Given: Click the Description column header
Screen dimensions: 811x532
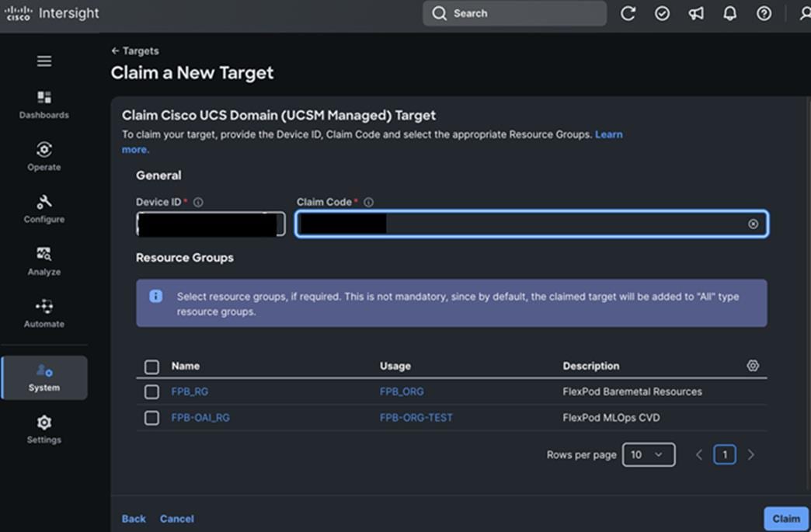Looking at the screenshot, I should [590, 366].
